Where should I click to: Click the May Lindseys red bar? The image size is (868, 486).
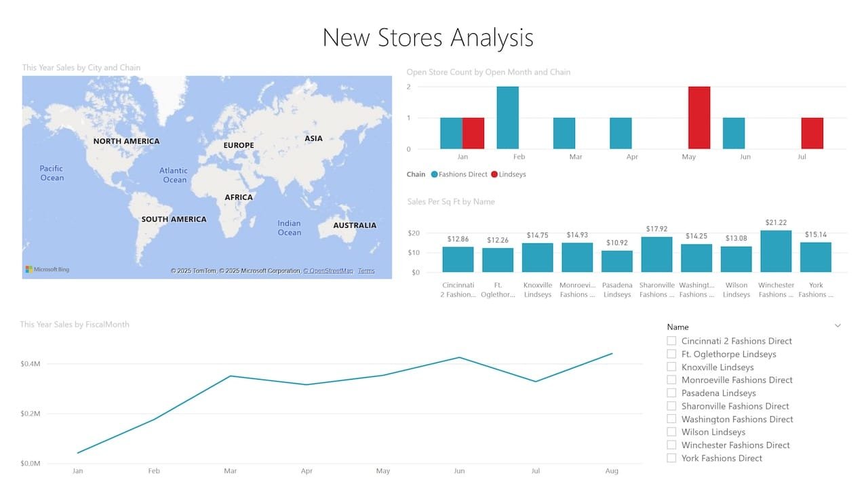click(699, 118)
